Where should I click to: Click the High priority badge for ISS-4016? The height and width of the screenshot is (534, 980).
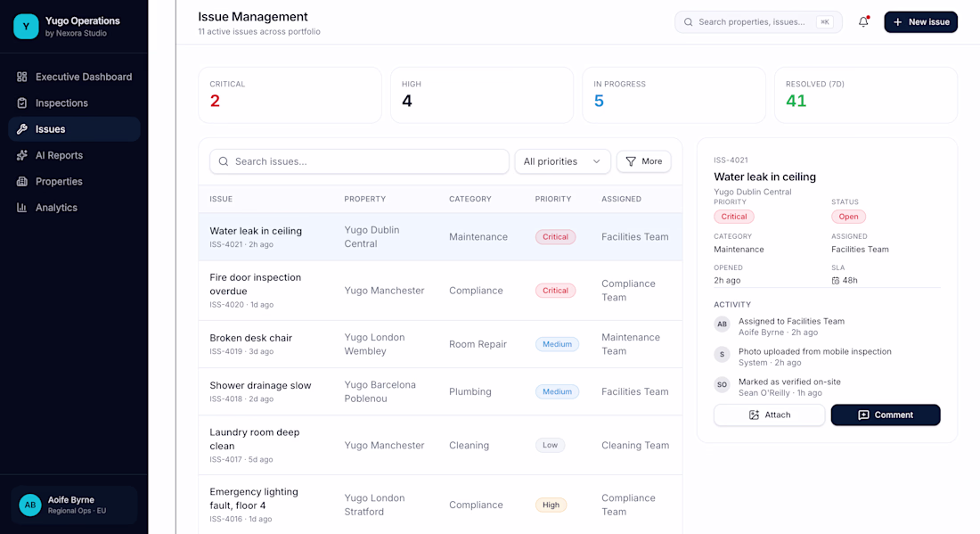pos(551,505)
